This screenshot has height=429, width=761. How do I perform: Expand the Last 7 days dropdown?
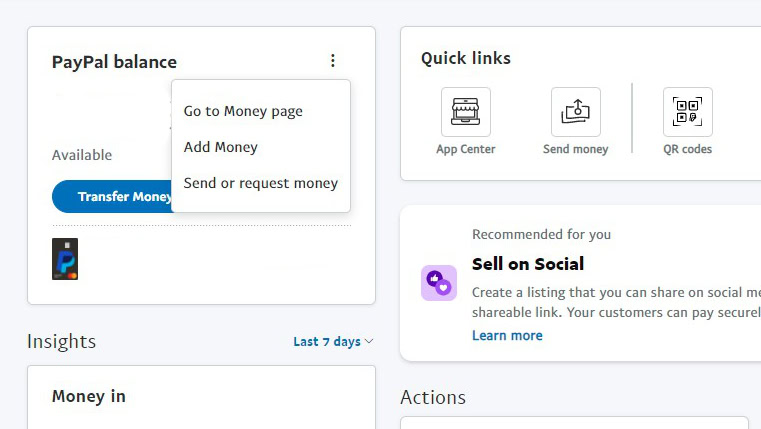point(333,342)
